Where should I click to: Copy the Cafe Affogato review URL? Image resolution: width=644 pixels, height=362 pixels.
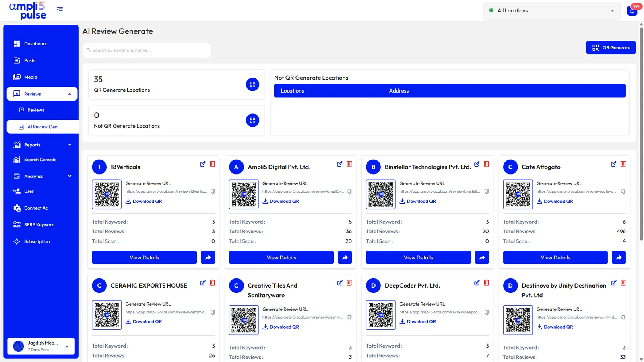coord(623,191)
